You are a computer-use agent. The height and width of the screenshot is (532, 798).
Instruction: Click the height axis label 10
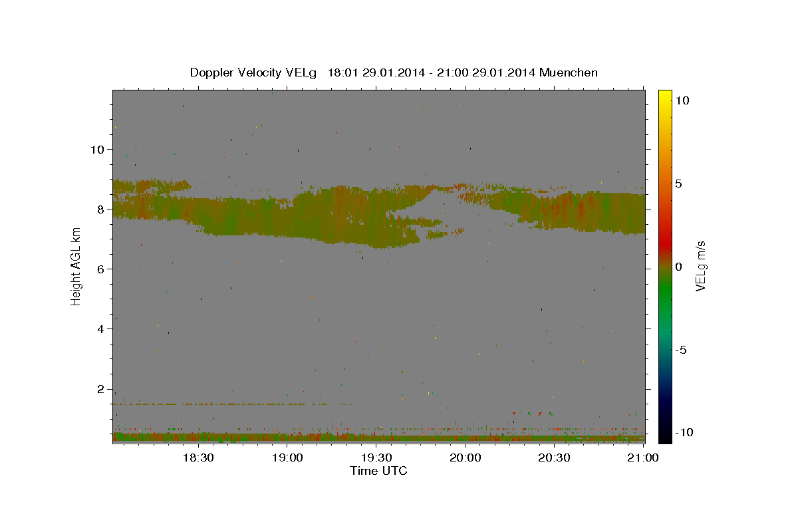click(x=97, y=149)
